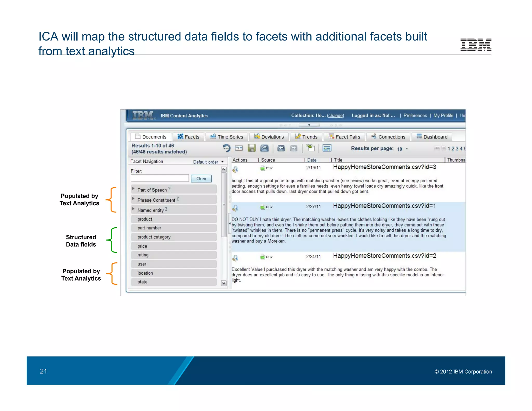Viewport: 532px width, 411px height.
Task: Switch to the Dashboard tab
Action: [x=432, y=137]
